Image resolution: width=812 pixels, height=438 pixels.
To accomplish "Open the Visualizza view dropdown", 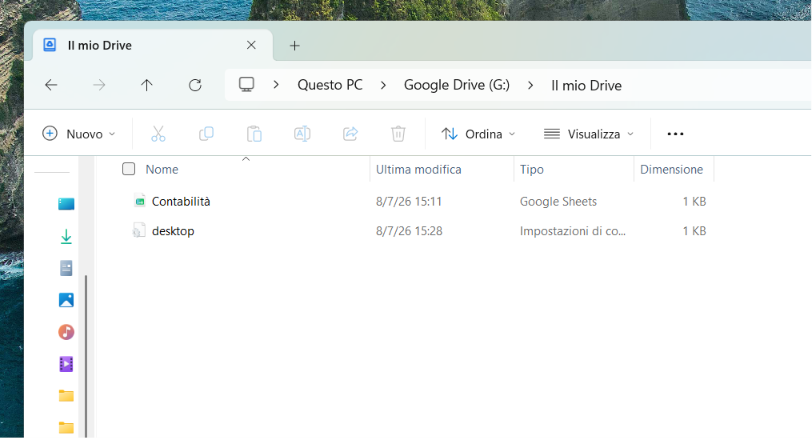I will tap(589, 134).
